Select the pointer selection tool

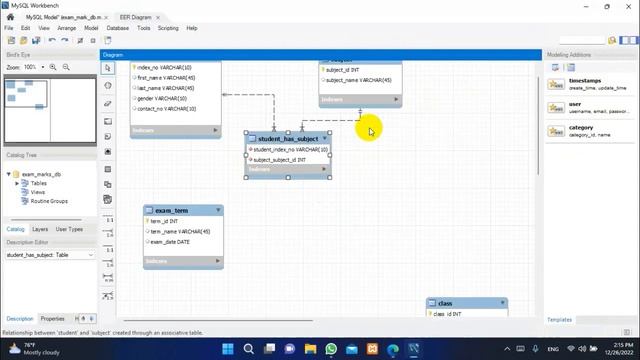[x=108, y=68]
